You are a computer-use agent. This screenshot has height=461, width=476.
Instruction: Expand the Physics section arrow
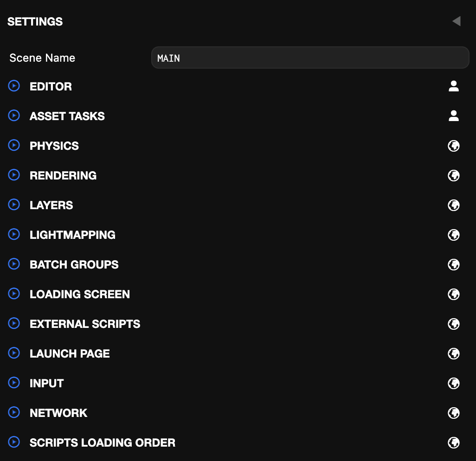point(14,145)
